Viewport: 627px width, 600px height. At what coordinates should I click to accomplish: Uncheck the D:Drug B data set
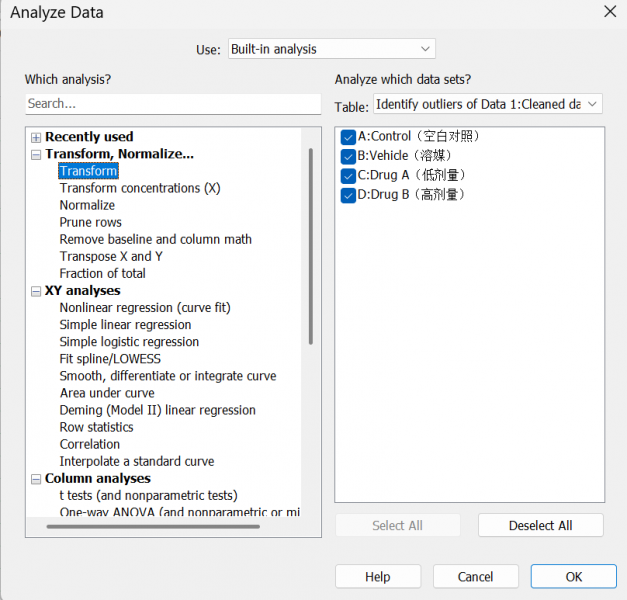click(348, 196)
